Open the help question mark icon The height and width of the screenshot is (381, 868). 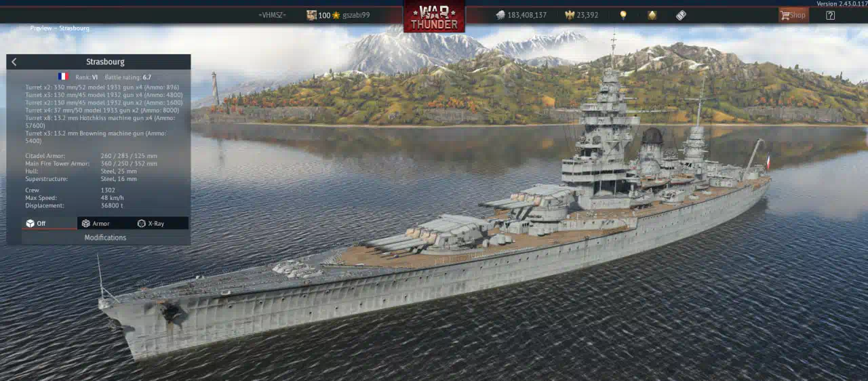830,15
